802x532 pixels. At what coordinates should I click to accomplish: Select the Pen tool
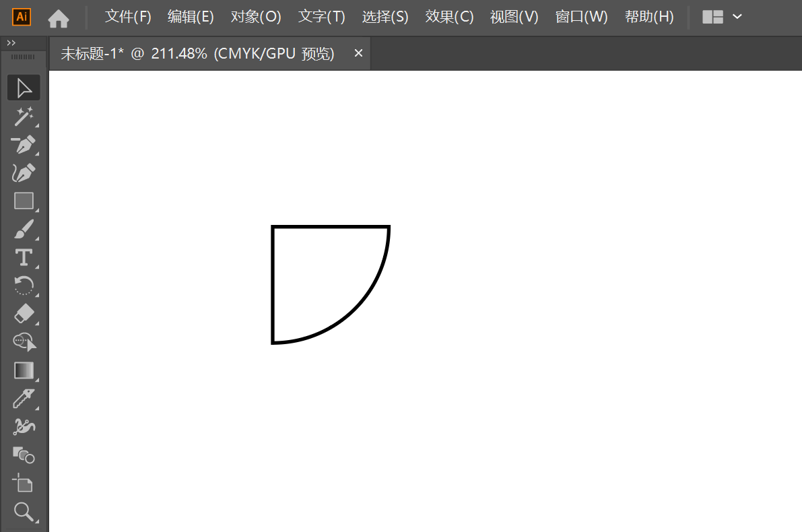pos(24,145)
